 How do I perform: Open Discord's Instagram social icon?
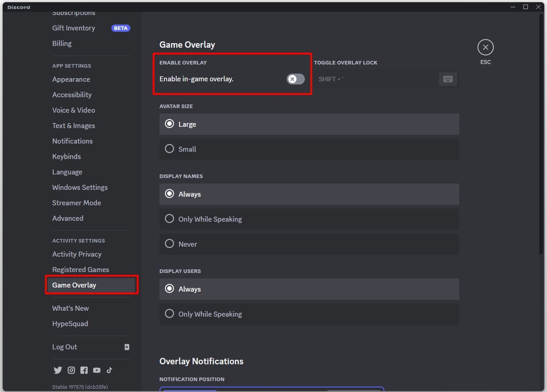tap(71, 370)
